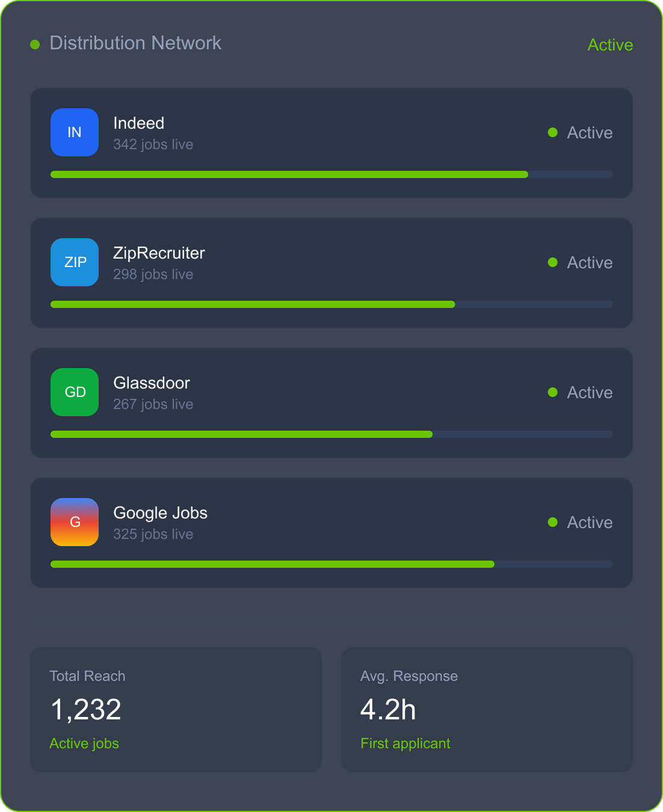
Task: Click the ZipRecruiter progress bar
Action: click(331, 304)
